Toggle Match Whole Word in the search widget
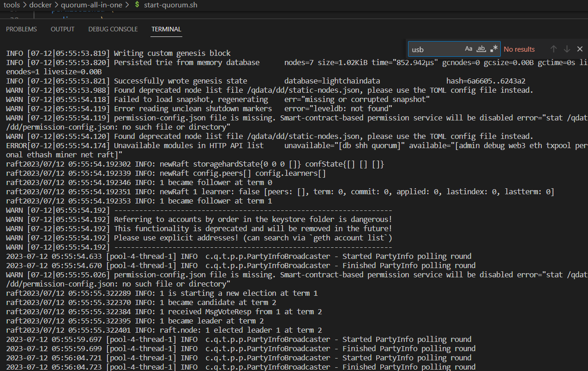The image size is (588, 371). coord(480,48)
